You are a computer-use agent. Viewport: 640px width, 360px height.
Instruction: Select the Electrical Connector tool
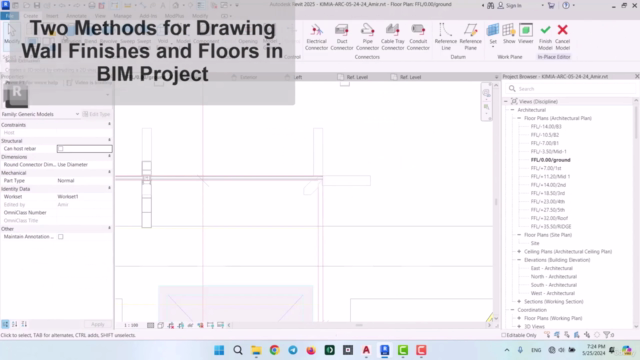(316, 37)
